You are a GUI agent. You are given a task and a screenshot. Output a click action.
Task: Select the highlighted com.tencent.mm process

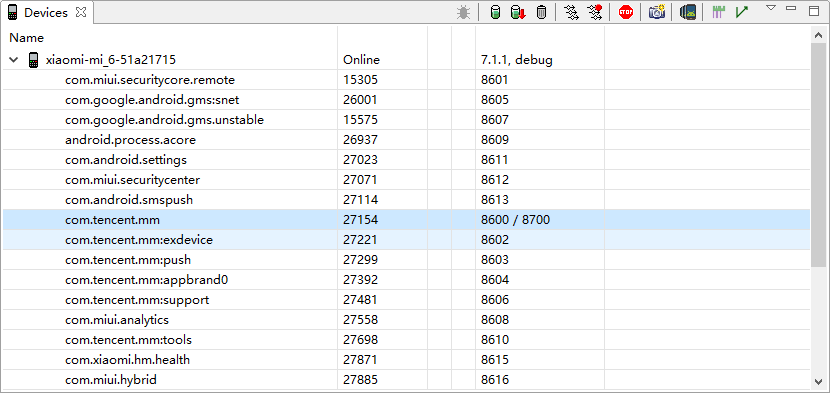[x=406, y=220]
